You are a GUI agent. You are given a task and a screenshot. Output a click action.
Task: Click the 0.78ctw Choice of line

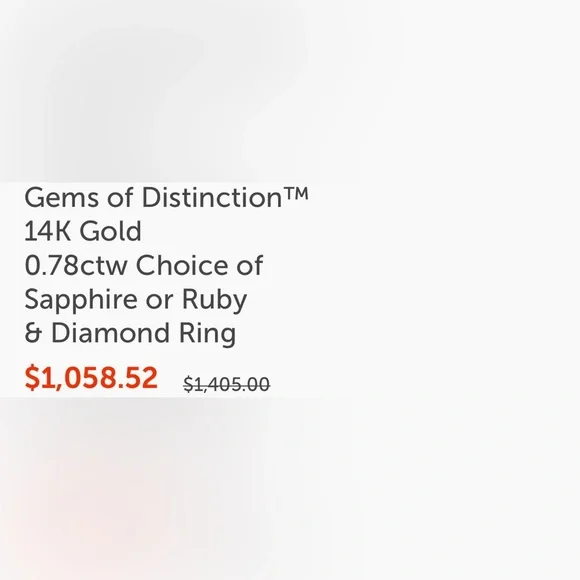144,265
